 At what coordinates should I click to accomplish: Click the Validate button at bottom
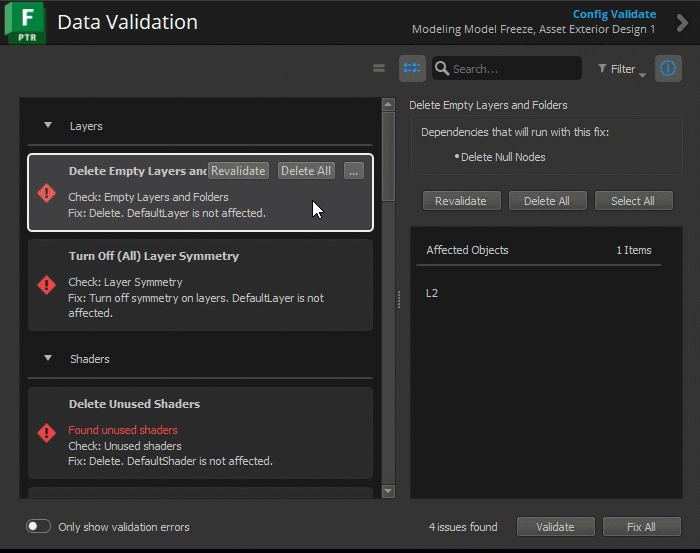(x=555, y=527)
